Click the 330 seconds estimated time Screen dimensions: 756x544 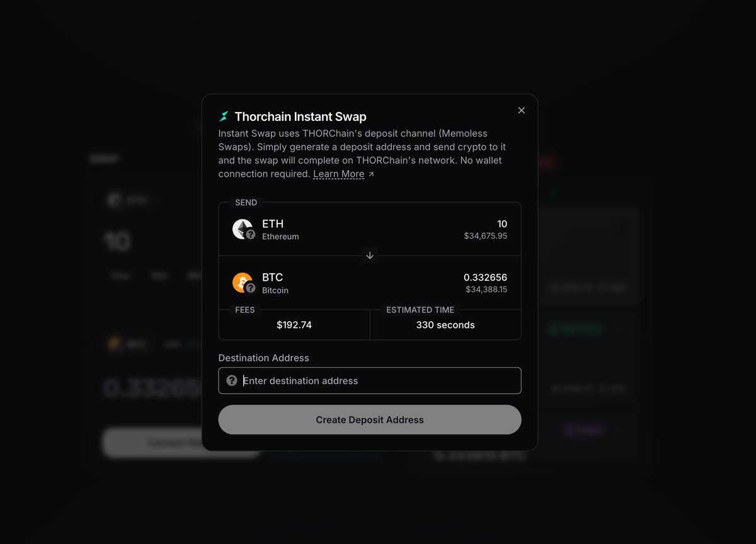[x=445, y=325]
